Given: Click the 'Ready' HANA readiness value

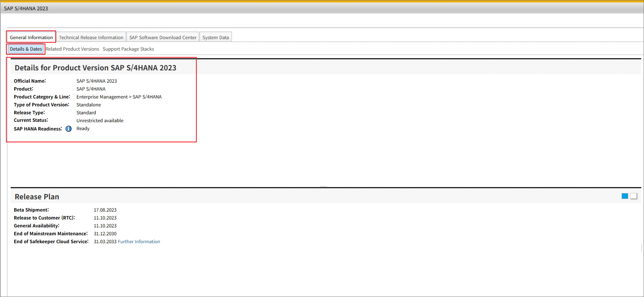Looking at the screenshot, I should (83, 129).
